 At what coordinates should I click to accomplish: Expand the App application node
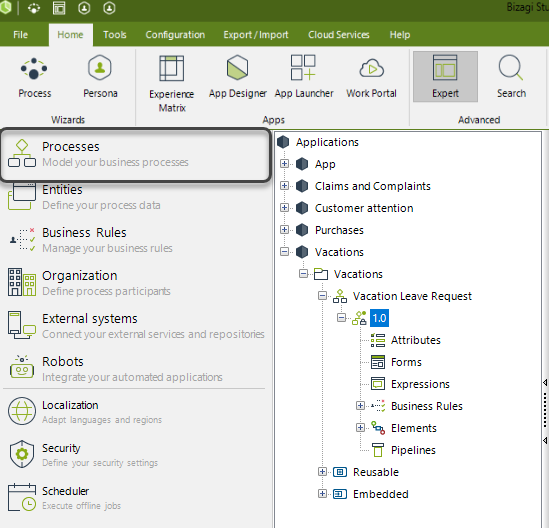point(285,164)
